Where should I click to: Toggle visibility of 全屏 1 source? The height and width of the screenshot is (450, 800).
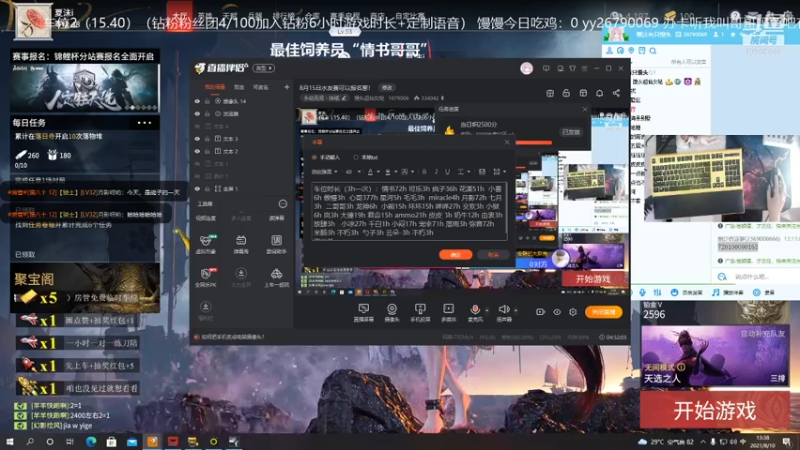point(197,189)
